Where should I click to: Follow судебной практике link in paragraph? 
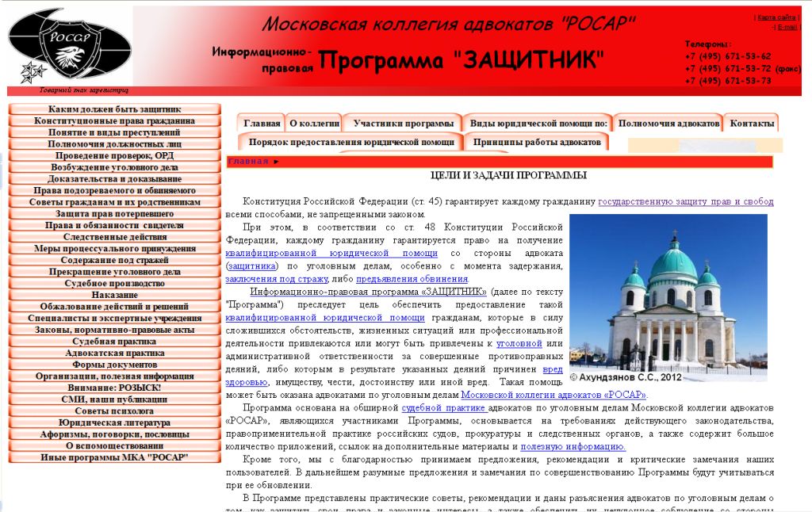coord(444,408)
